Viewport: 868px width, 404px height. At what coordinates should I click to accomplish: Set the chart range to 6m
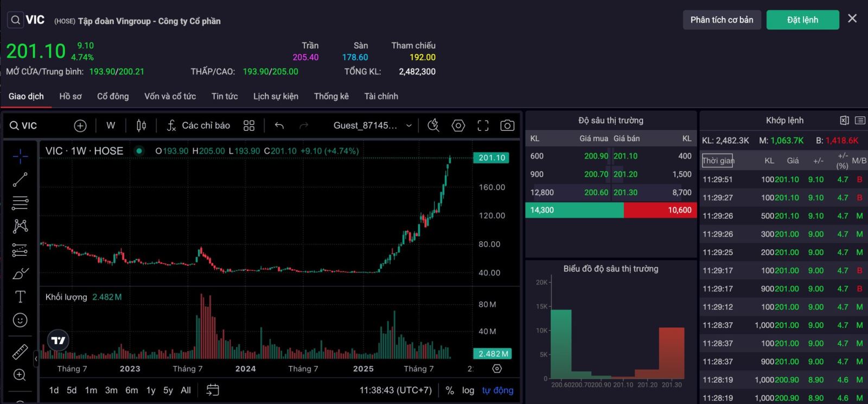(x=132, y=390)
